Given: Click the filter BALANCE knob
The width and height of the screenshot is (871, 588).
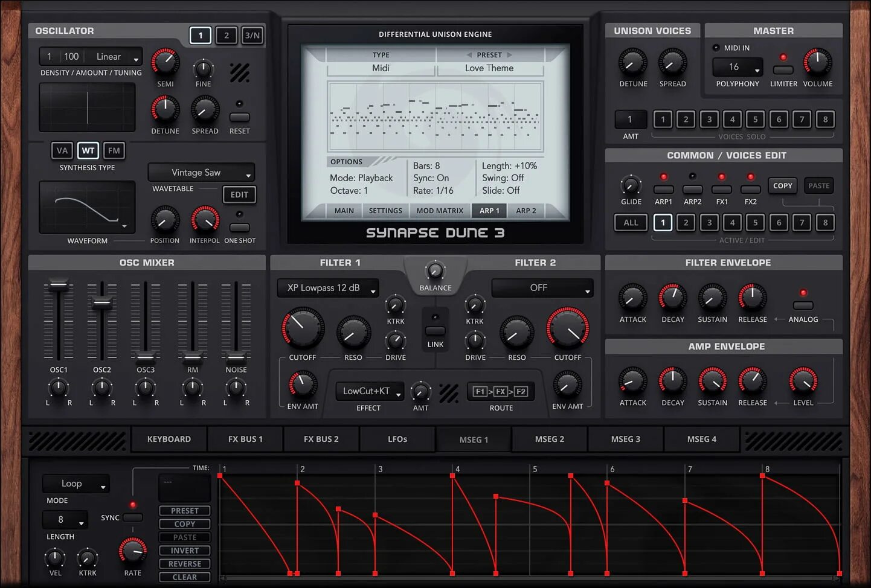Looking at the screenshot, I should click(x=435, y=270).
